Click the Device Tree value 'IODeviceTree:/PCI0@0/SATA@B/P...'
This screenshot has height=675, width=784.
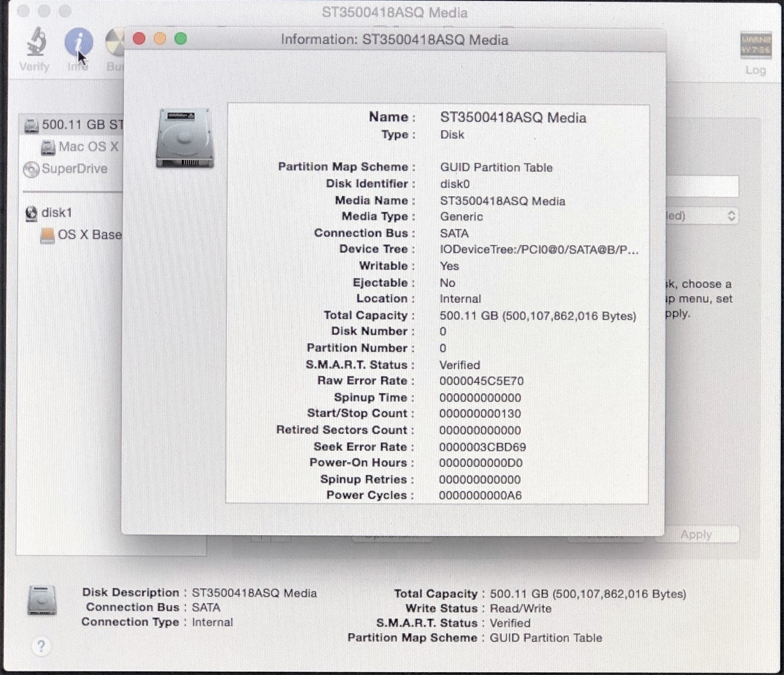539,249
